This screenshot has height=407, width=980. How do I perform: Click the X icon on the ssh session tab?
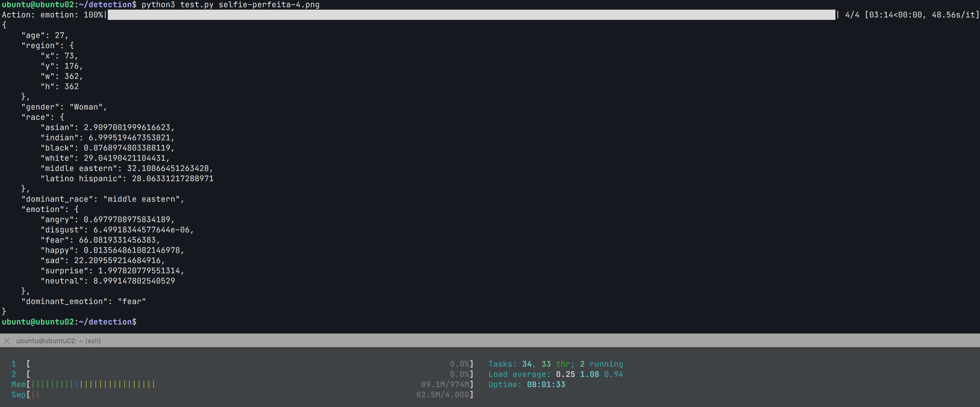(6, 341)
